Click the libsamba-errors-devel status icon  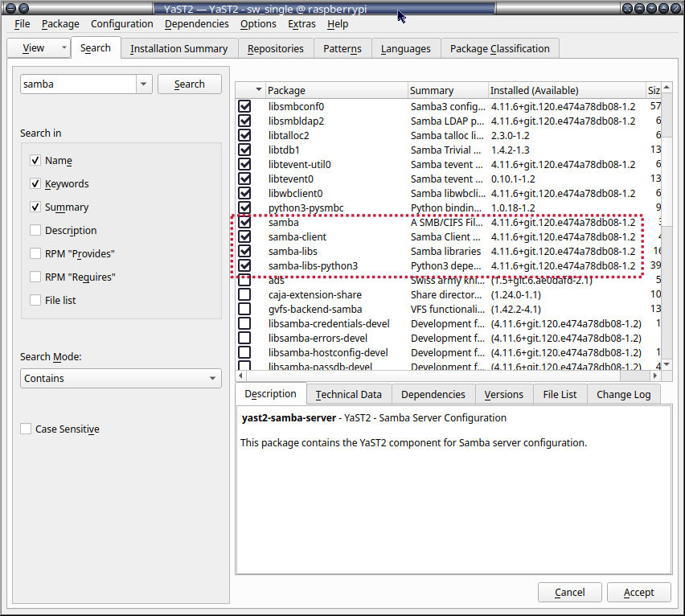(244, 339)
